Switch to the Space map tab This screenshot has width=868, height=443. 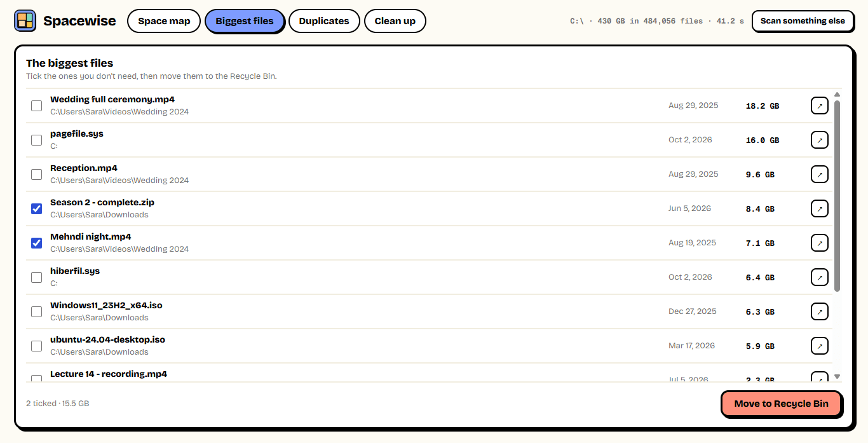(164, 21)
